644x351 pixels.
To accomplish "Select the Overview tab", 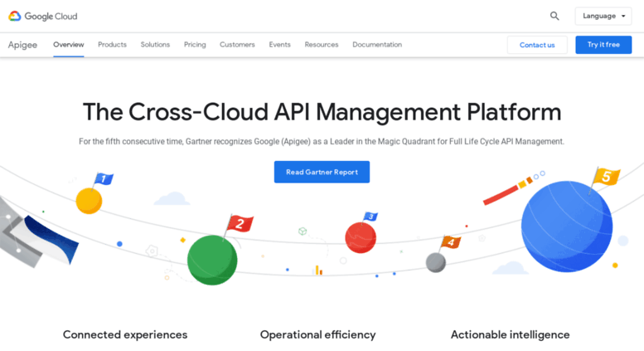I will pos(68,45).
